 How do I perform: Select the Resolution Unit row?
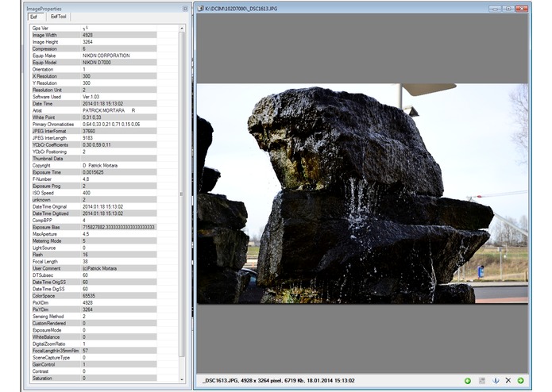pos(94,90)
